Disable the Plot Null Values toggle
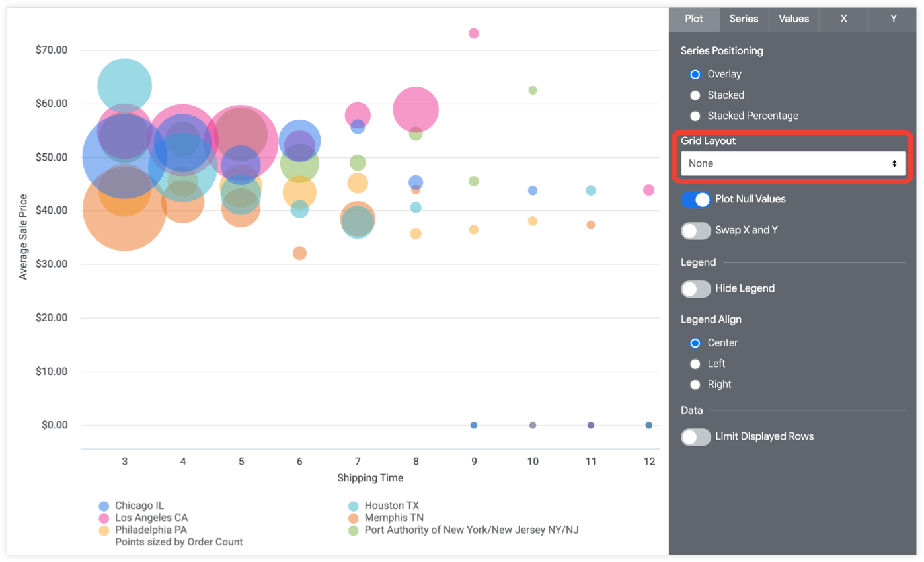The height and width of the screenshot is (562, 924). click(695, 198)
